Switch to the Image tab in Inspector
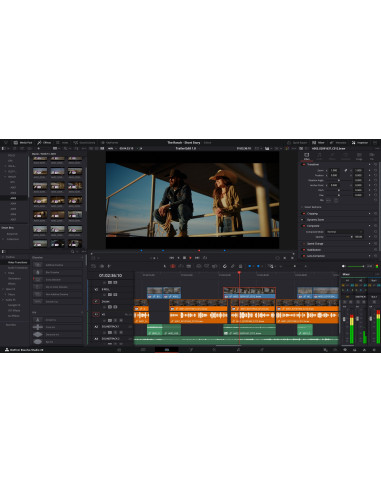 359,157
